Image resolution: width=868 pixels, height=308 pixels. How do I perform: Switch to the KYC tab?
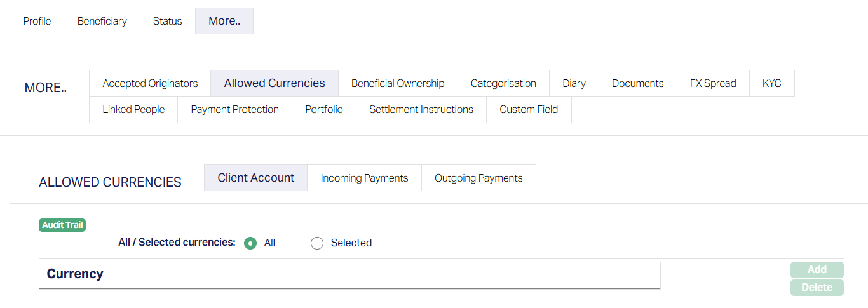(x=772, y=83)
